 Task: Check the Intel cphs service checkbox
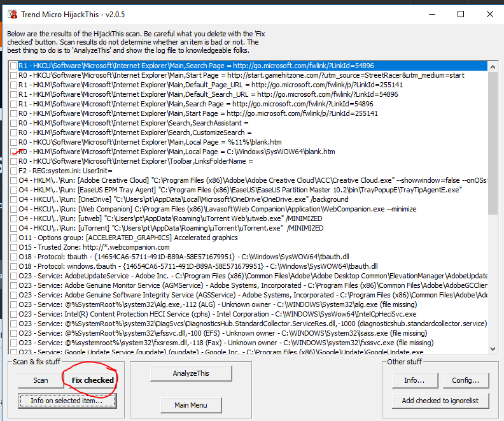[x=13, y=314]
